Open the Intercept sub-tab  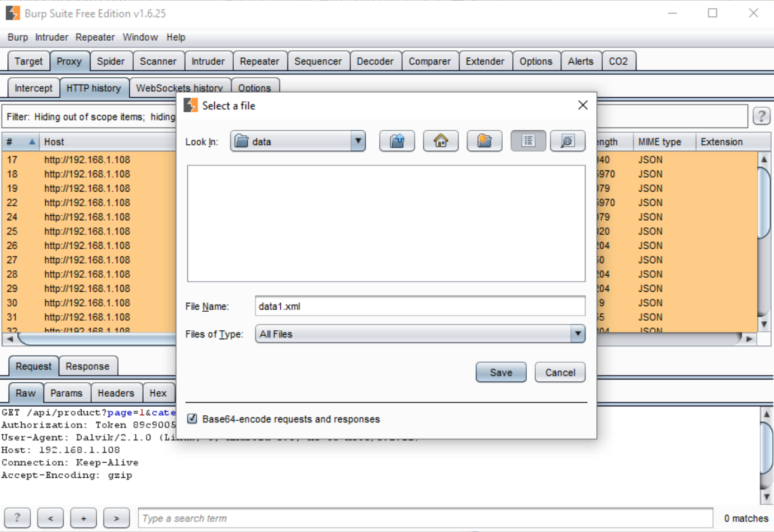pos(34,88)
